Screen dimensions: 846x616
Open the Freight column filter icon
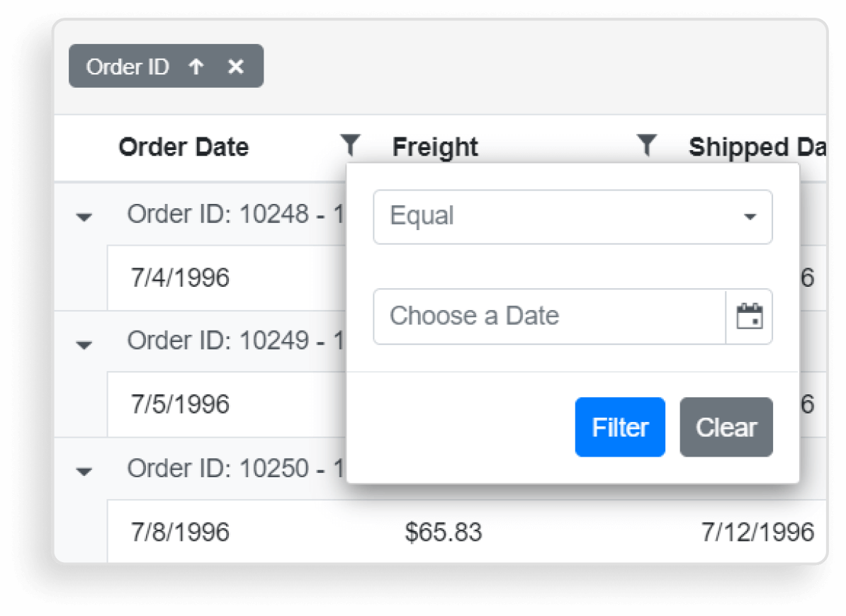coord(646,145)
